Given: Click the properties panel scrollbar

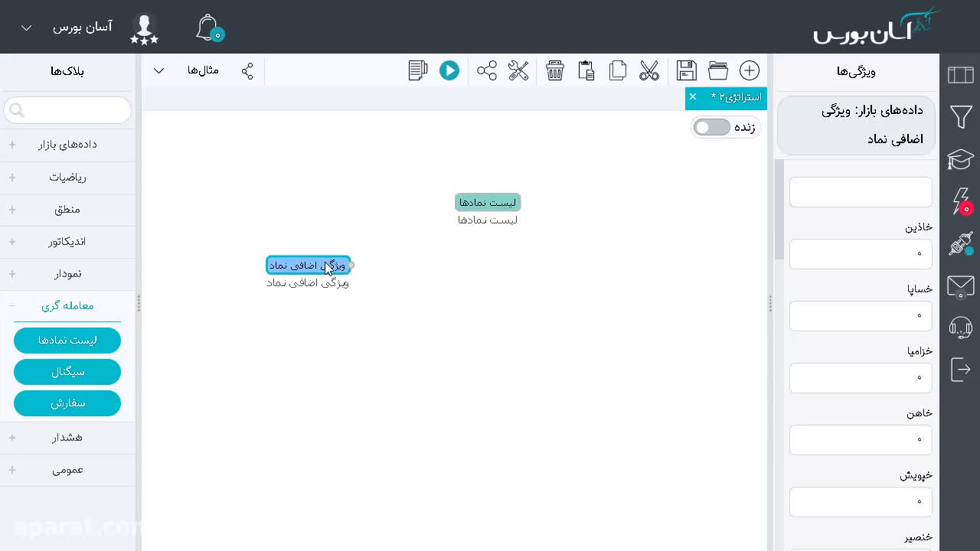Looking at the screenshot, I should 779,209.
